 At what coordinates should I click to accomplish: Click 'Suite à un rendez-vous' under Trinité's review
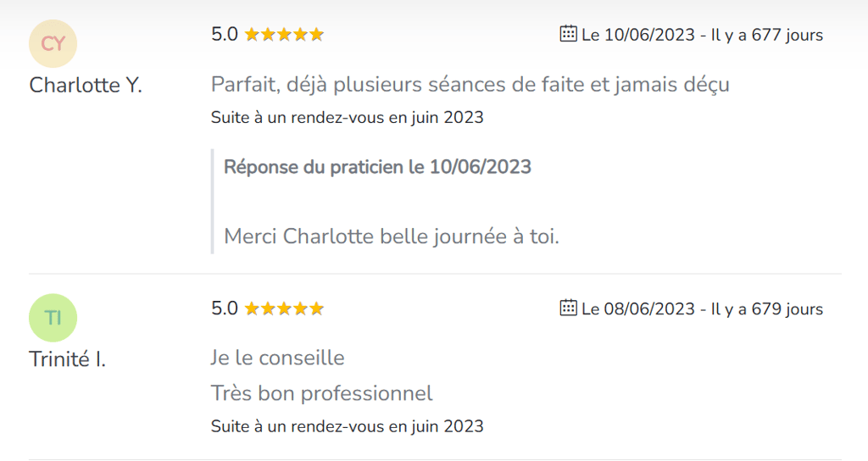point(347,425)
